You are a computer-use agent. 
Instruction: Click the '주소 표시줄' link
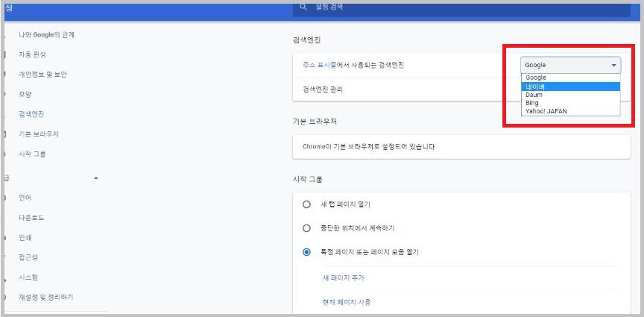pos(319,65)
